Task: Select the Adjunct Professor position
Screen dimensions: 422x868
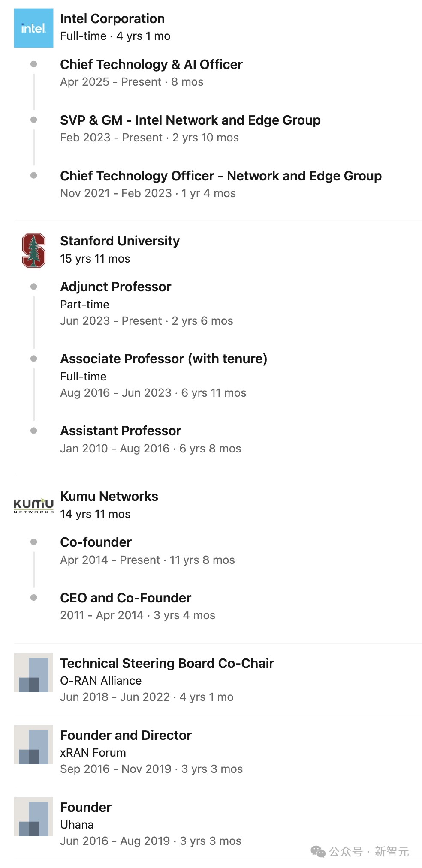Action: pos(115,287)
